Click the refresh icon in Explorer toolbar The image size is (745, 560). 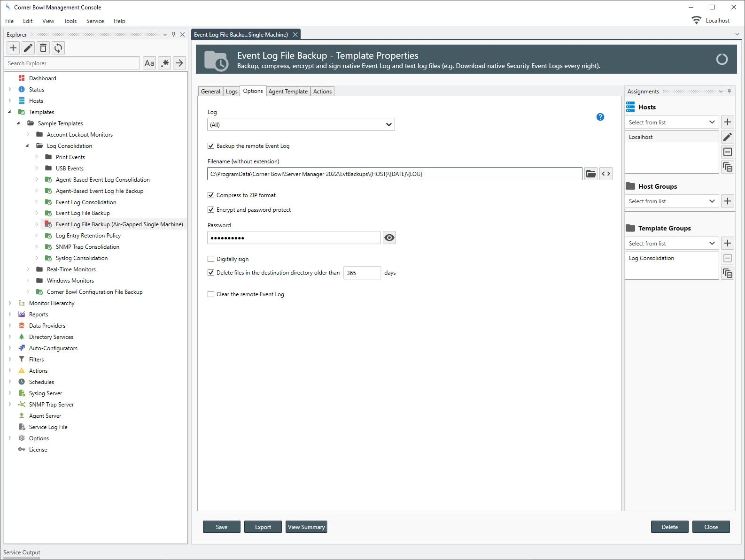tap(58, 48)
